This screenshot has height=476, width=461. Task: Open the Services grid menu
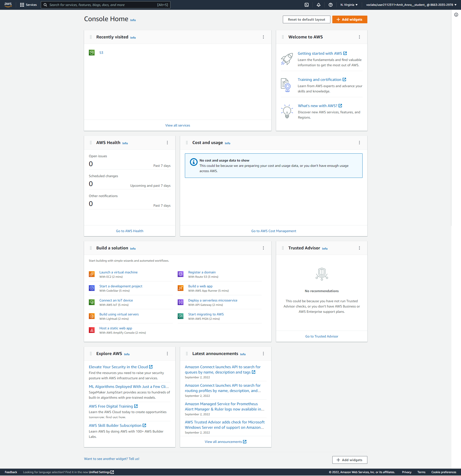pyautogui.click(x=28, y=5)
